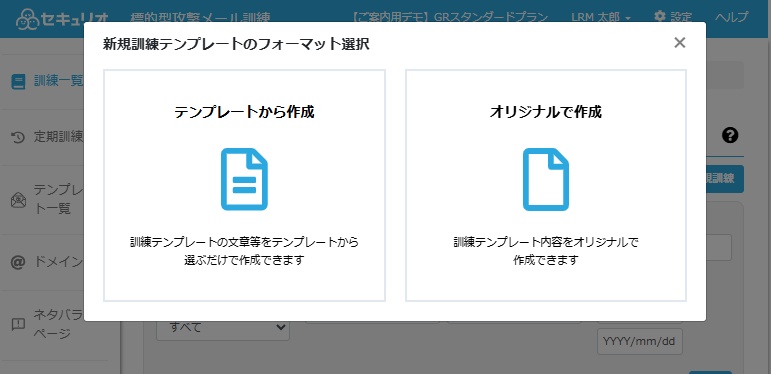The width and height of the screenshot is (771, 374).
Task: Click the envelope icon beside テンプレート一覧
Action: click(x=18, y=200)
